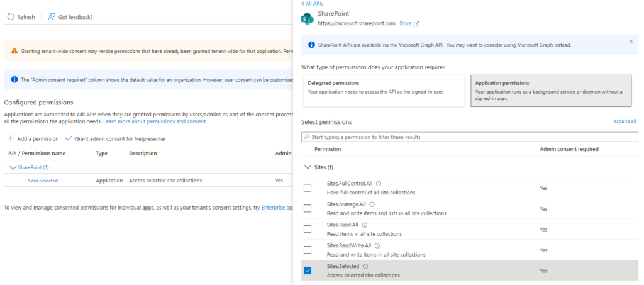Click expand all link
The width and height of the screenshot is (644, 285).
[x=625, y=121]
